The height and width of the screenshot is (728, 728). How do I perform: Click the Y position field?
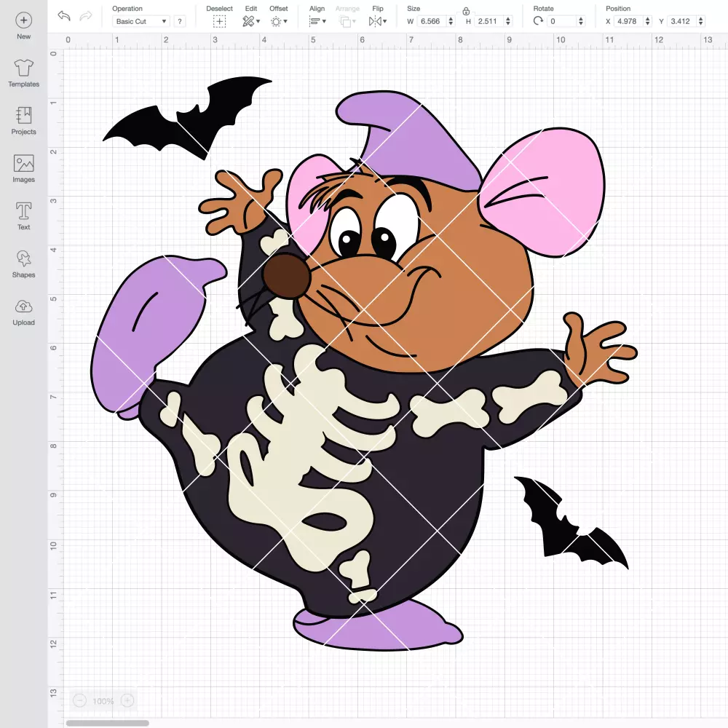tap(682, 21)
